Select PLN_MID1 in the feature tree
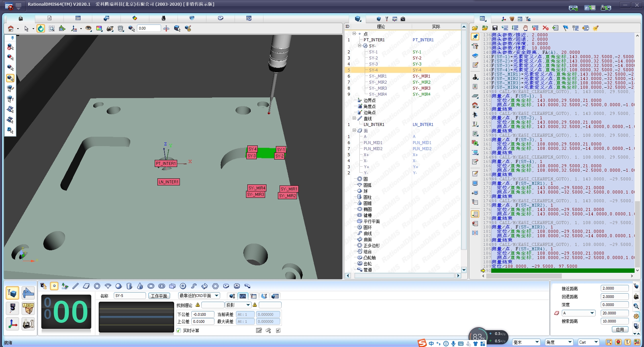This screenshot has width=644, height=347. click(x=373, y=143)
